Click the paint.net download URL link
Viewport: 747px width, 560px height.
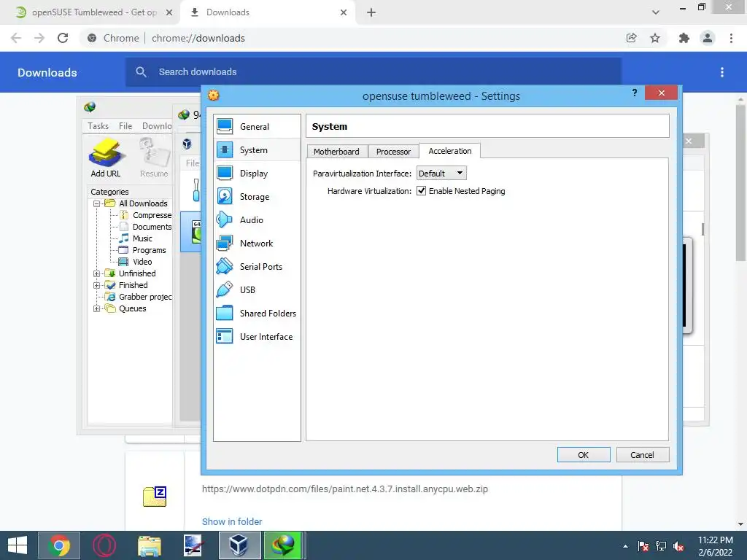pos(345,489)
